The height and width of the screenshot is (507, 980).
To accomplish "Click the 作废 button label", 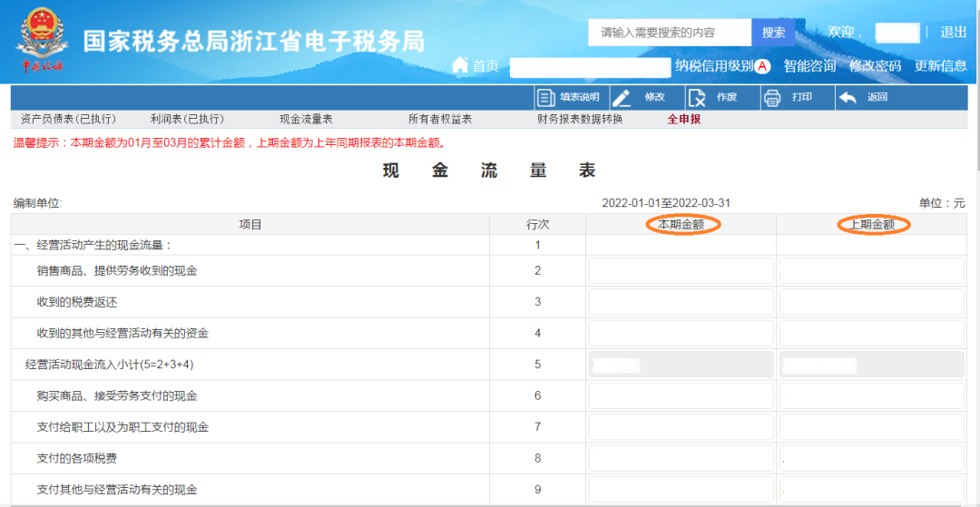I will click(x=727, y=98).
